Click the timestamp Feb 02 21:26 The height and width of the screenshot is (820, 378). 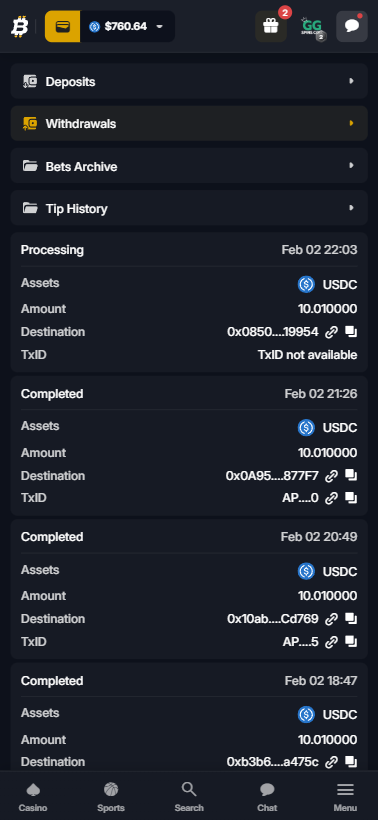[x=321, y=394]
